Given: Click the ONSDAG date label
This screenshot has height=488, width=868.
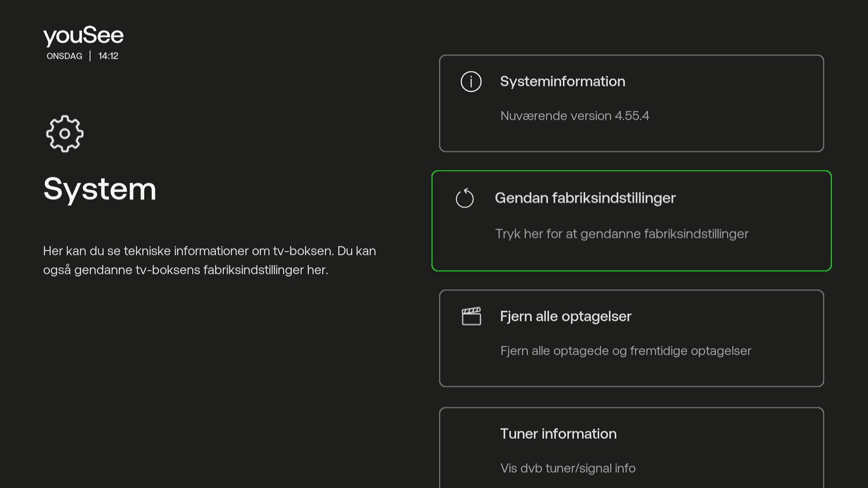Looking at the screenshot, I should tap(64, 56).
